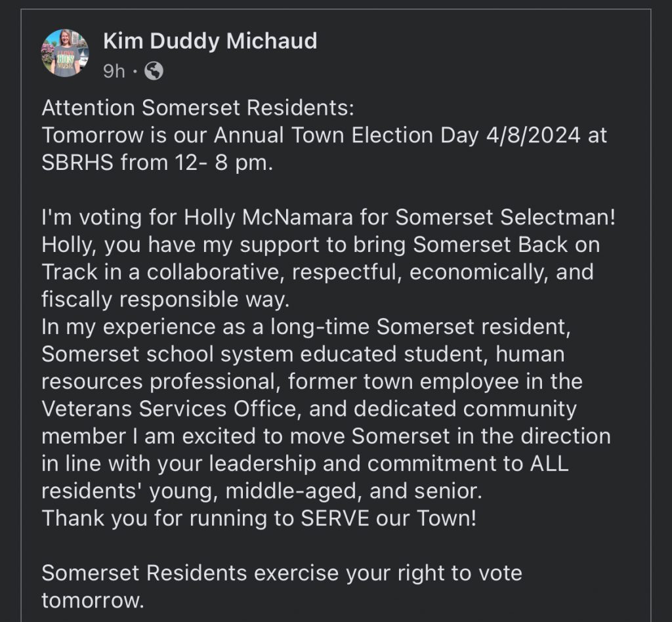Click the line "fiscally responsible way."

point(165,299)
